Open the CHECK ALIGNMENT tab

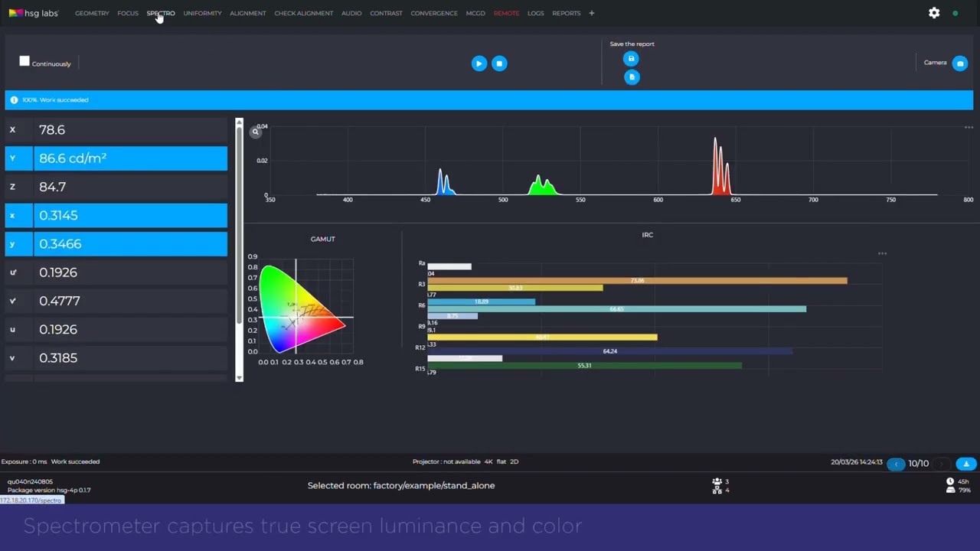coord(303,13)
